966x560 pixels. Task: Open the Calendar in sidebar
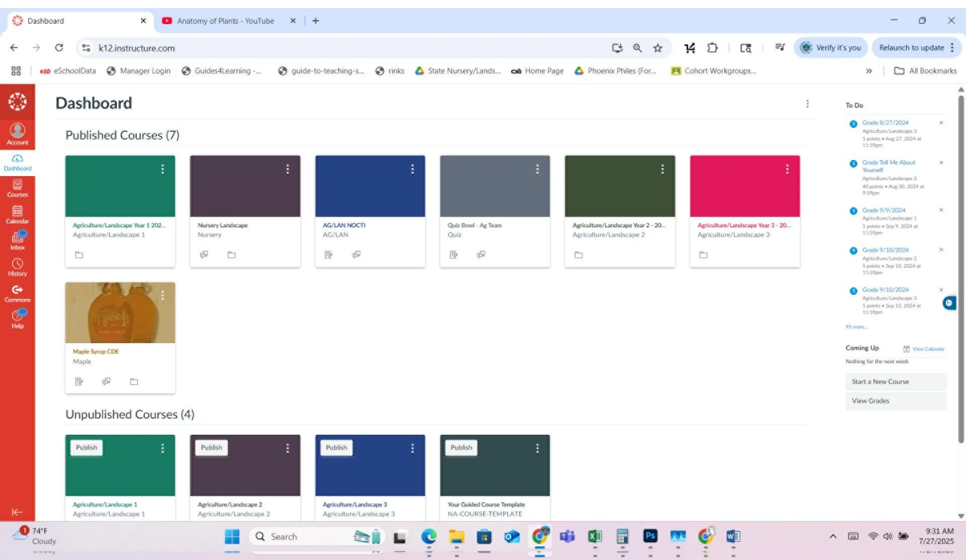pos(17,214)
